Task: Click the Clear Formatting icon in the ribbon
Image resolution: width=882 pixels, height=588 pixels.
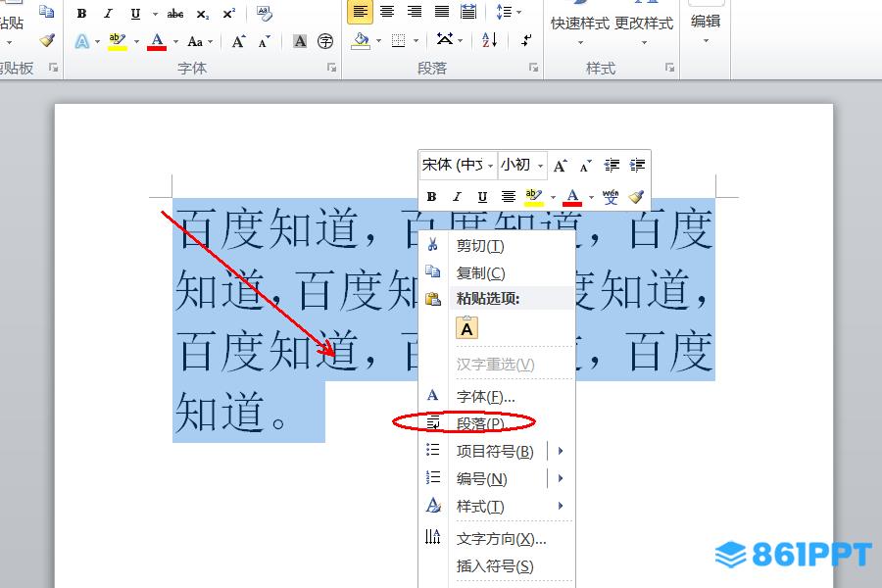Action: click(264, 13)
